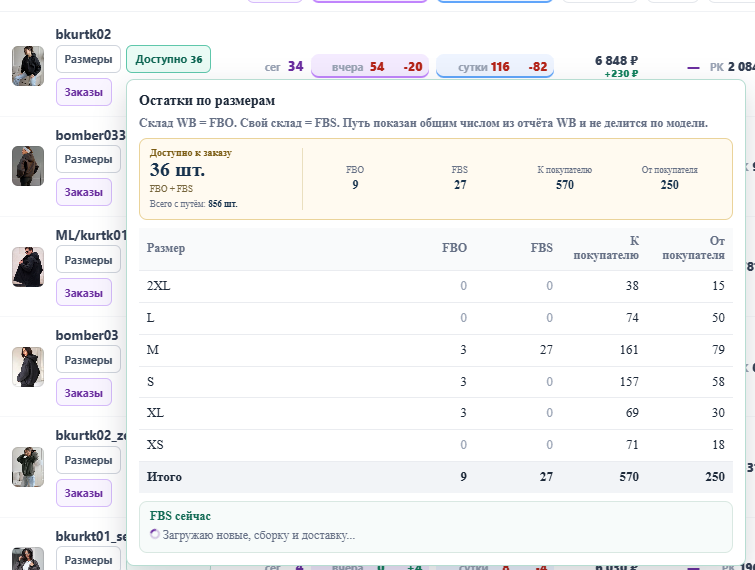This screenshot has height=570, width=755.
Task: Open Размеры for bkurtk02_z
Action: 88,460
